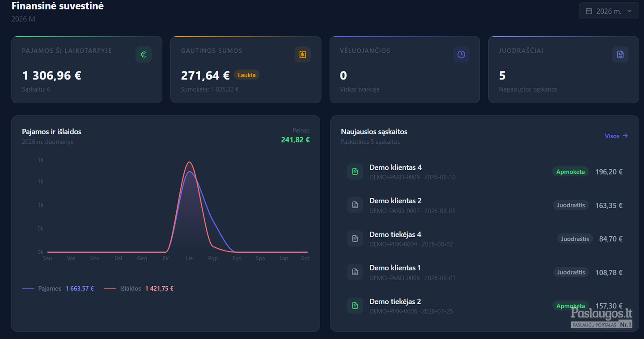Click the Lie month peak on chart

(x=190, y=163)
